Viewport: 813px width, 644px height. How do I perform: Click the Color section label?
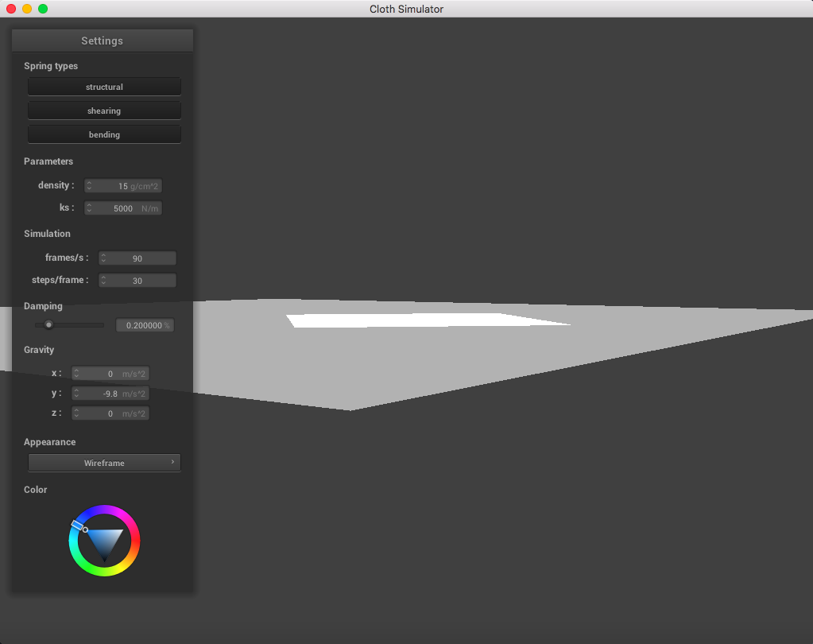[x=35, y=490]
